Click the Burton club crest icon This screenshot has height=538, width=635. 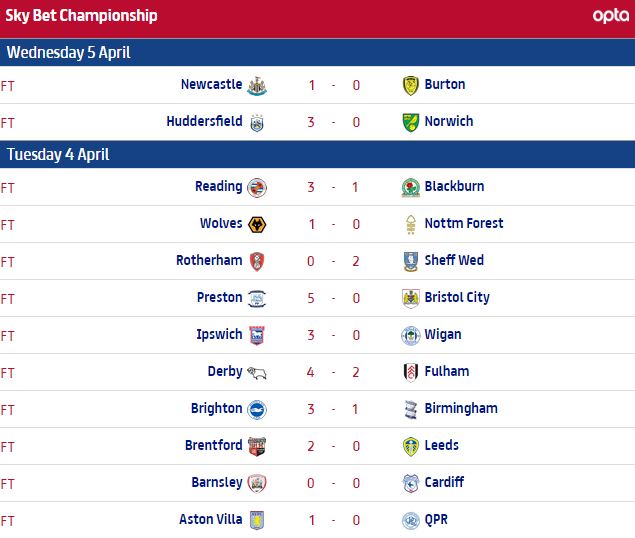click(x=409, y=85)
